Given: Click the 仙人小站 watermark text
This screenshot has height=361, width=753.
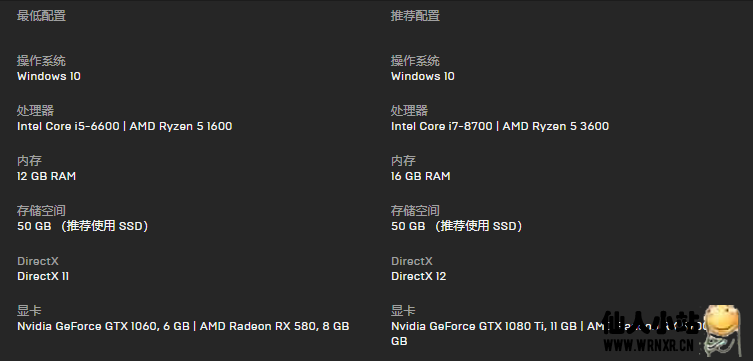Looking at the screenshot, I should pos(652,323).
